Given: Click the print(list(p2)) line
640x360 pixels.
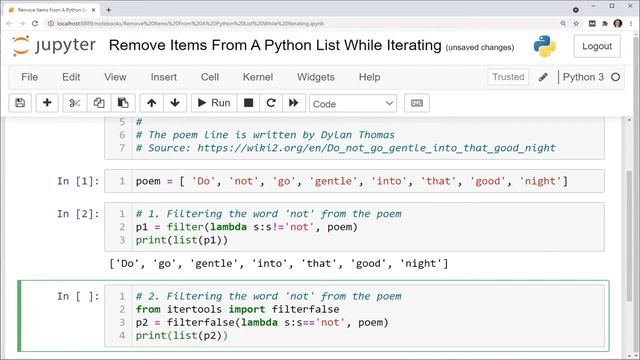Looking at the screenshot, I should pos(182,336).
